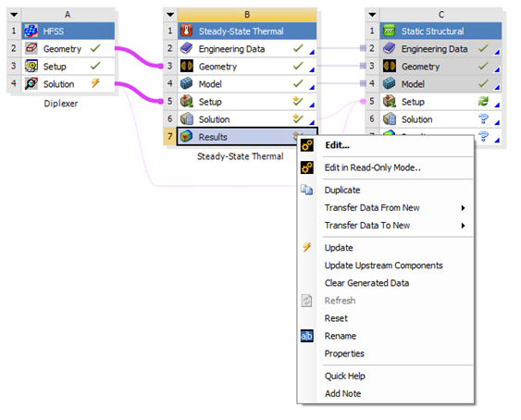Click the column C header
This screenshot has width=521, height=420.
[x=440, y=15]
